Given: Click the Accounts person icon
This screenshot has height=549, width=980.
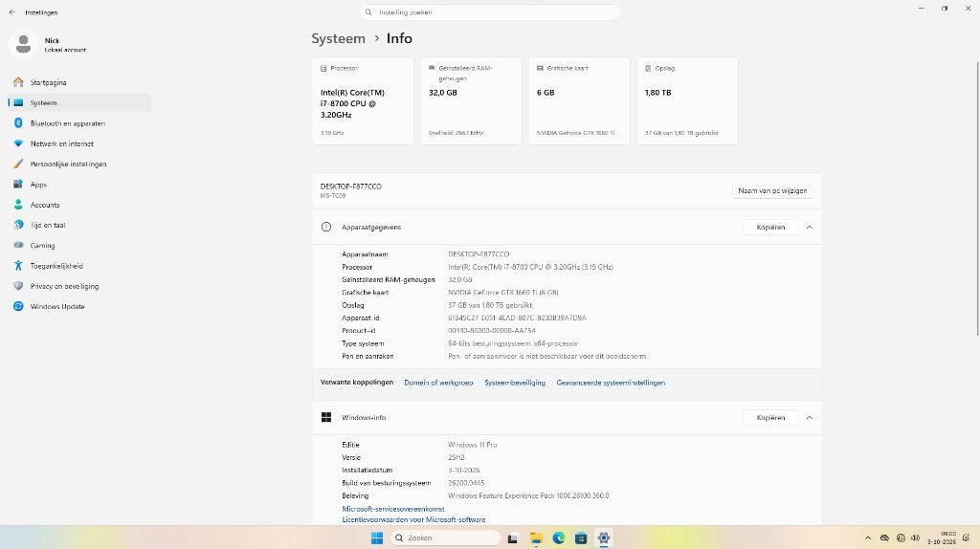Looking at the screenshot, I should pos(18,205).
